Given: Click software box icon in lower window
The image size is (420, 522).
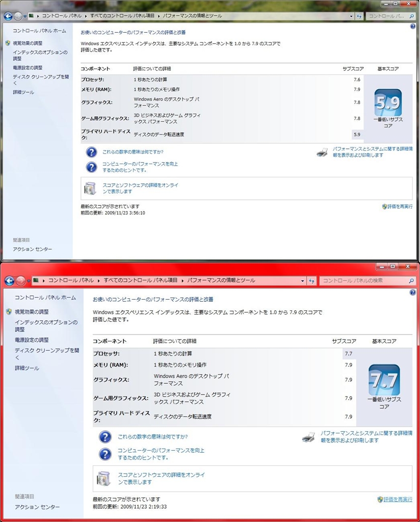Looking at the screenshot, I should coord(103,479).
